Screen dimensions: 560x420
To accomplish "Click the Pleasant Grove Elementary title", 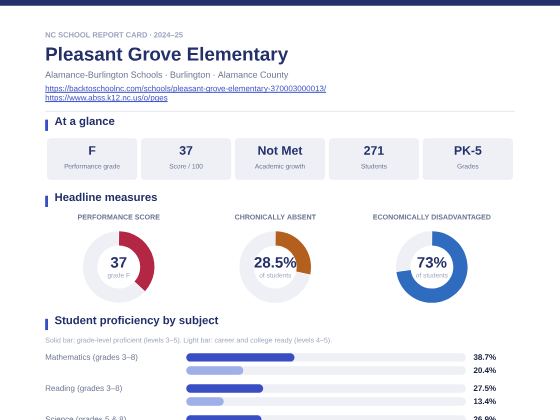I will click(166, 54).
